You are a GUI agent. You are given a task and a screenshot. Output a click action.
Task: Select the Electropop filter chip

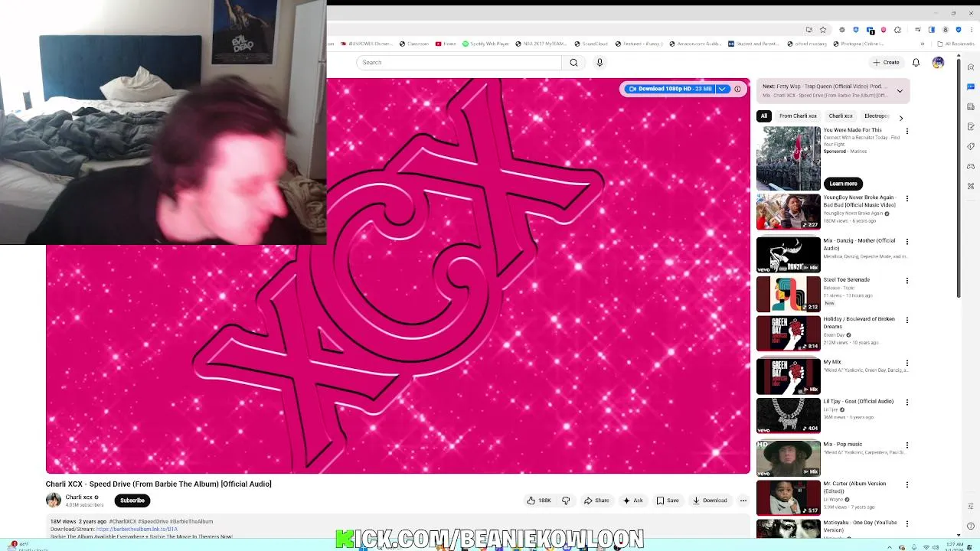click(x=876, y=116)
